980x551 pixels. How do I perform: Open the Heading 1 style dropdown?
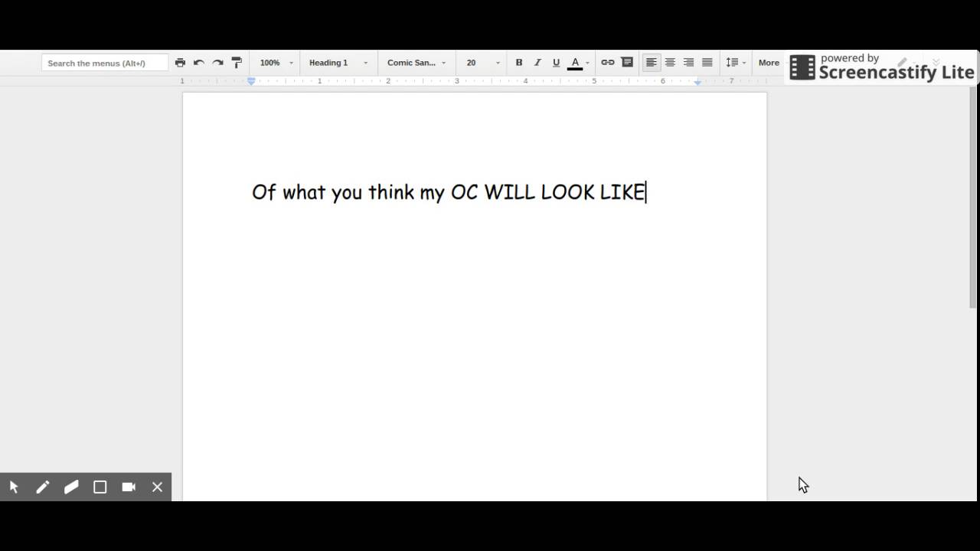338,63
